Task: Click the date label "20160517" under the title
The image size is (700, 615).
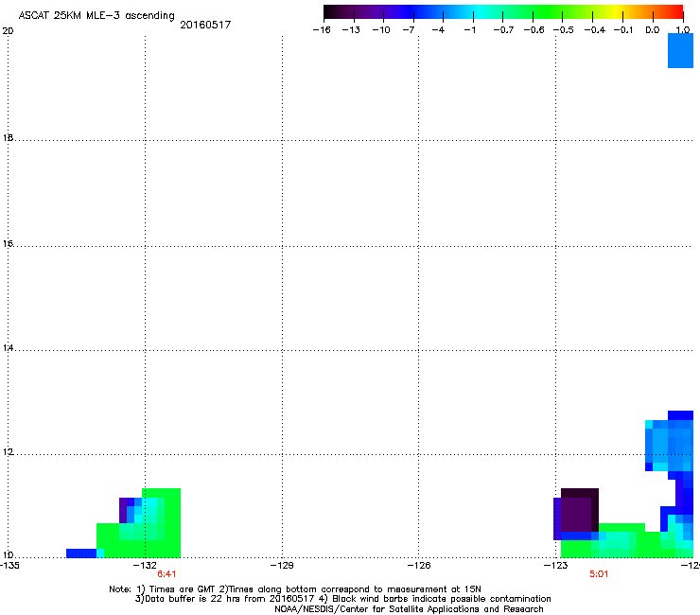Action: point(205,25)
